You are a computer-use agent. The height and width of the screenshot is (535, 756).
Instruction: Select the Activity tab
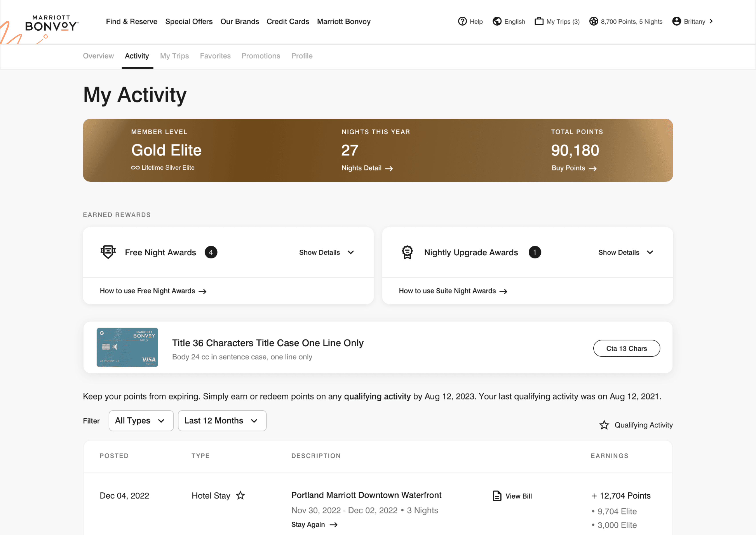[137, 56]
